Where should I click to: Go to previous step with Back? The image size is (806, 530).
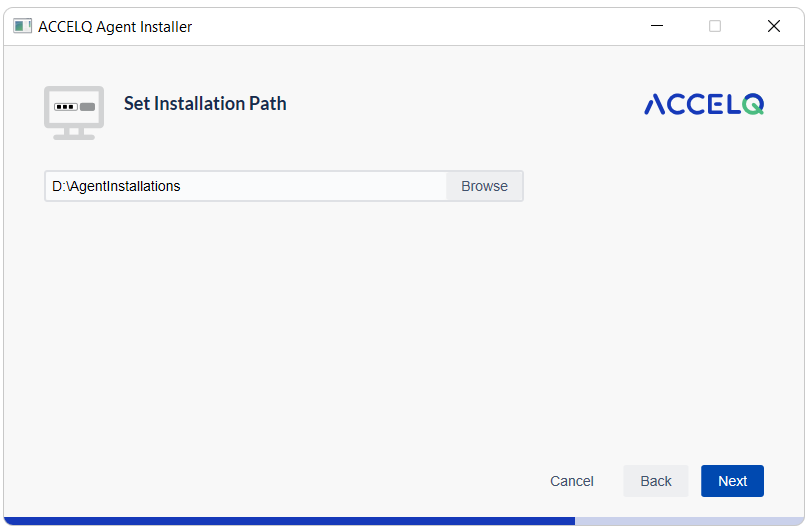[655, 481]
